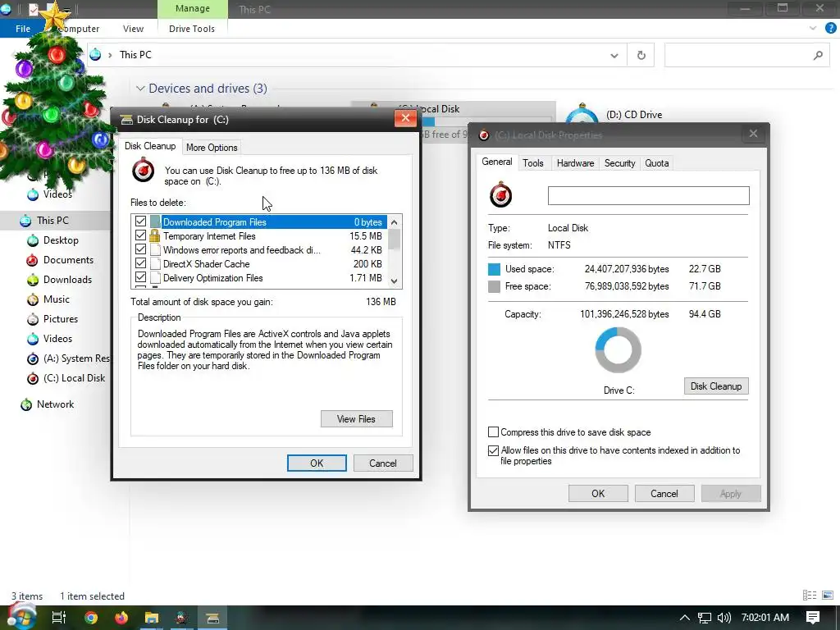Screen dimensions: 840x630
Task: Open the Chrome icon on the taskbar
Action: point(91,618)
